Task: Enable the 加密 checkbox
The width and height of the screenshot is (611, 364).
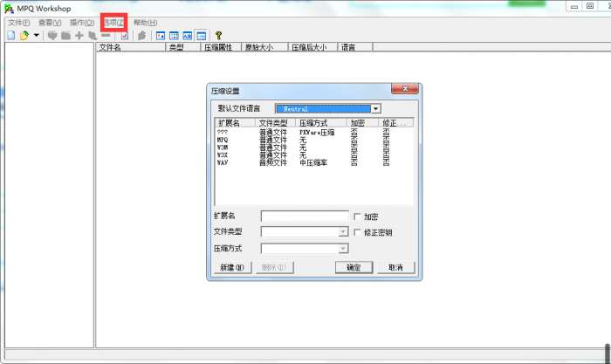Action: click(357, 216)
